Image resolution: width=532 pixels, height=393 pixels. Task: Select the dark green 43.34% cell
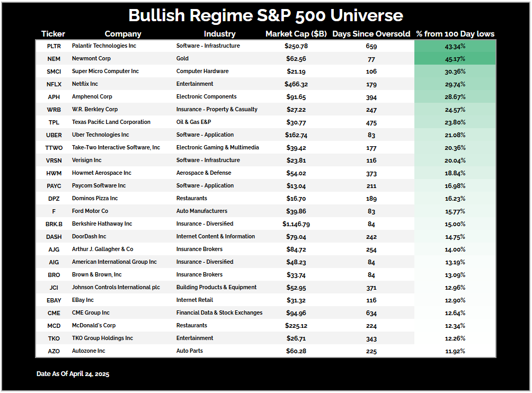455,46
